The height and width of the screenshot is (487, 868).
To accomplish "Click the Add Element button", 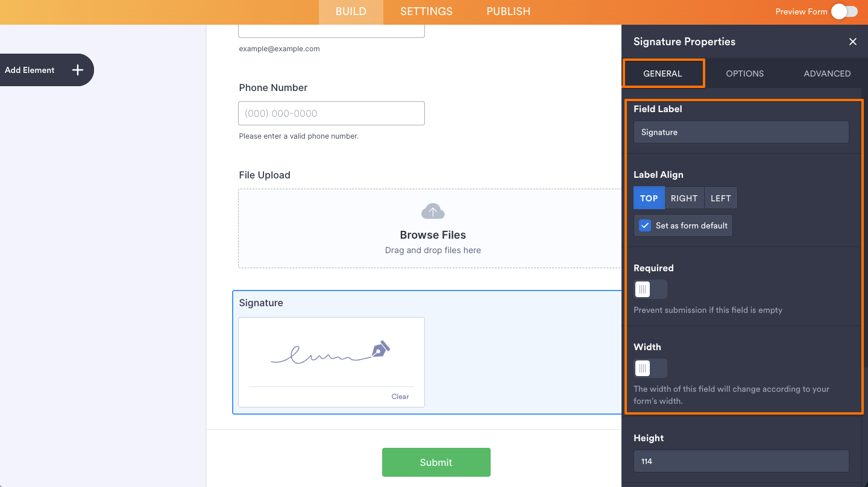I will pyautogui.click(x=47, y=70).
